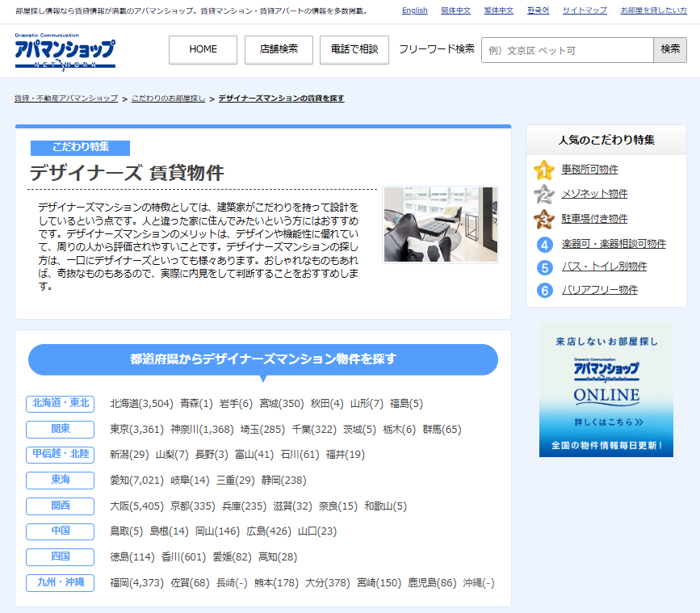Click 群馬(65) prefecture entry
The image size is (700, 613).
pos(442,430)
